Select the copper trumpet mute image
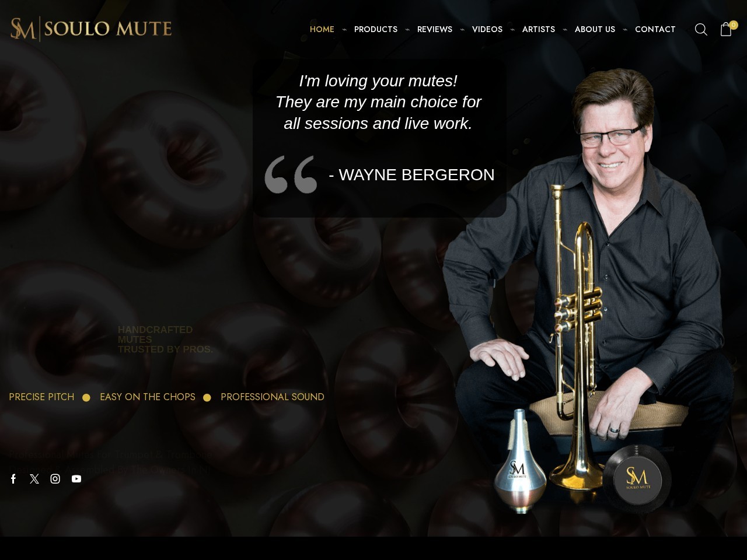Viewport: 747px width, 560px height. pyautogui.click(x=519, y=461)
